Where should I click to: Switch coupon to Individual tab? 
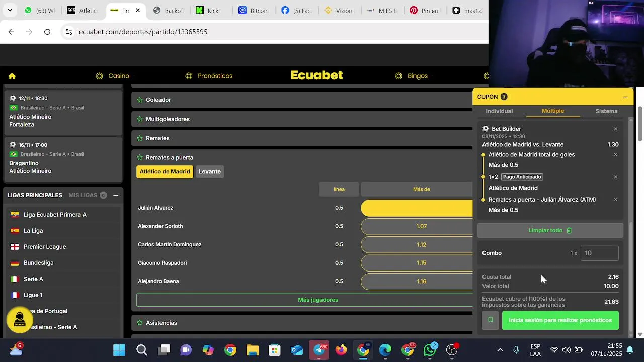499,111
